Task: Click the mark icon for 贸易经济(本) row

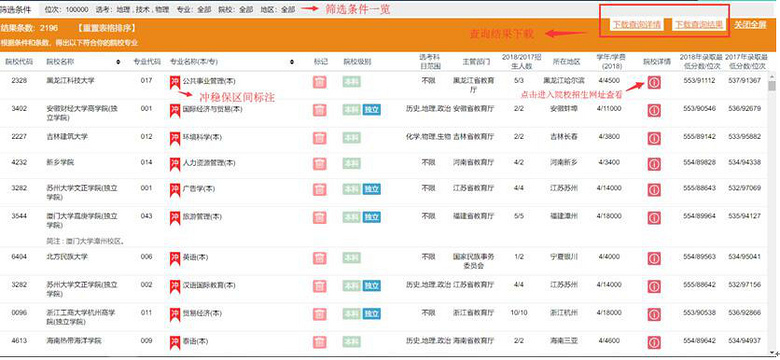Action: coord(320,314)
